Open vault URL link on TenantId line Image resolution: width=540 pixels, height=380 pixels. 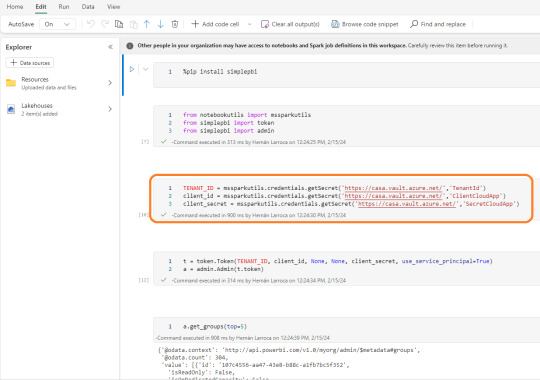(393, 188)
